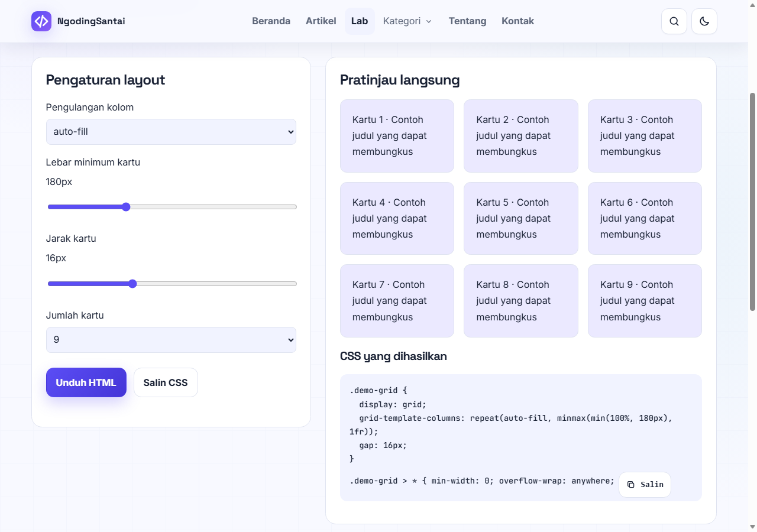Click the Kartu 3 preview card

click(x=645, y=136)
